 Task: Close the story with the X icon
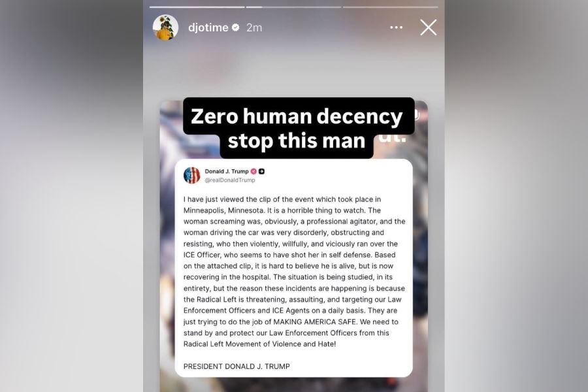click(x=428, y=27)
